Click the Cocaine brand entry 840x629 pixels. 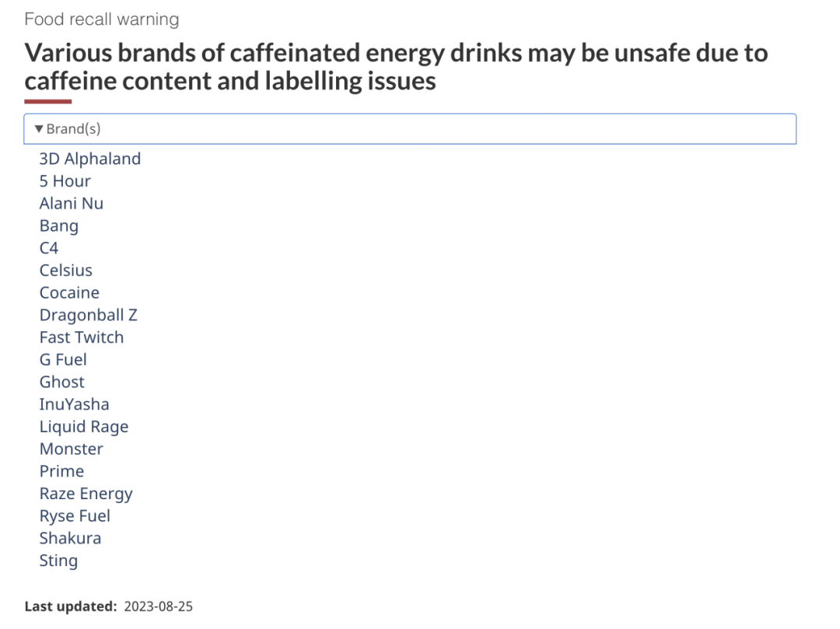click(69, 293)
